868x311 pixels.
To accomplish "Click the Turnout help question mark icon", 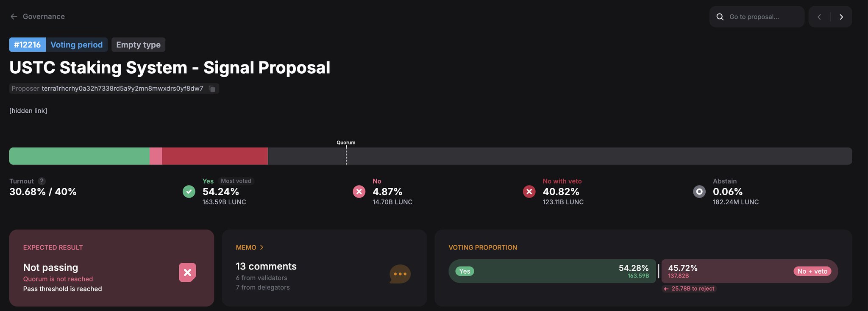I will [42, 181].
